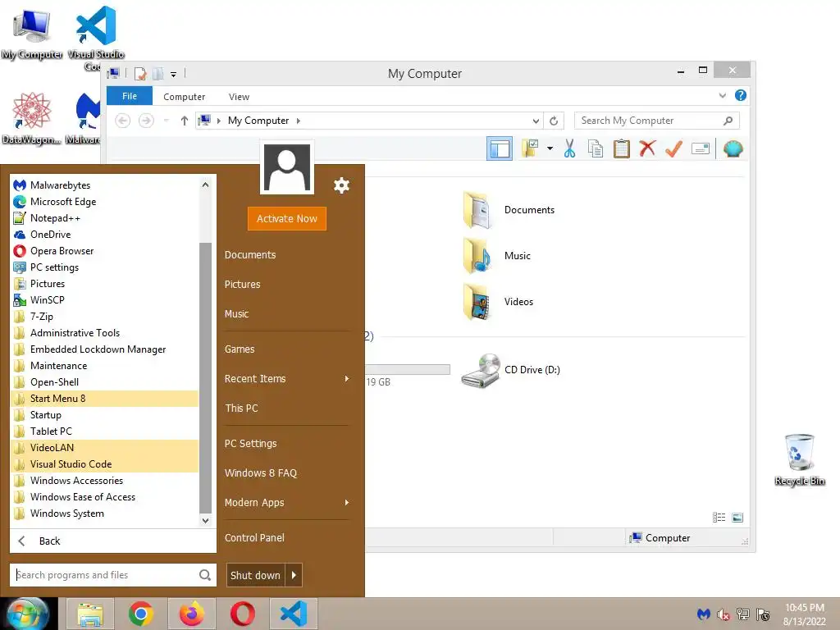Open Windows 8 FAQ entry
Screen dimensions: 840x630
[x=260, y=473]
